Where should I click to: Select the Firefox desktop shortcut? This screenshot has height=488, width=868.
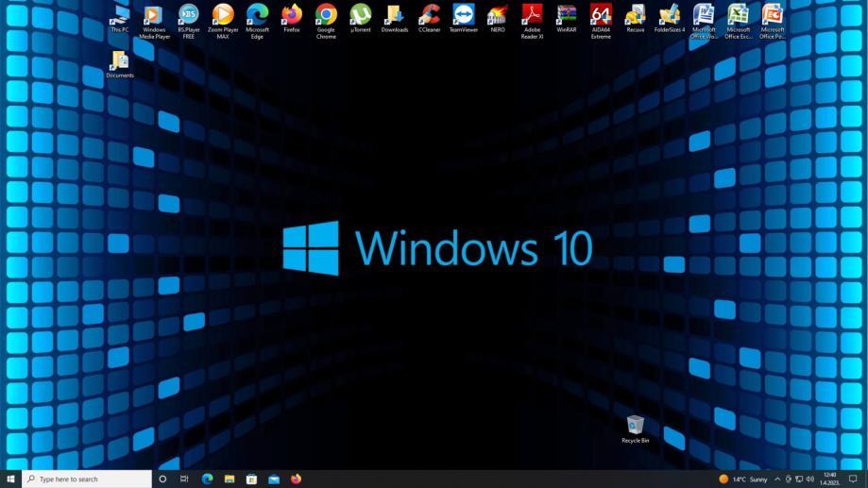[292, 19]
